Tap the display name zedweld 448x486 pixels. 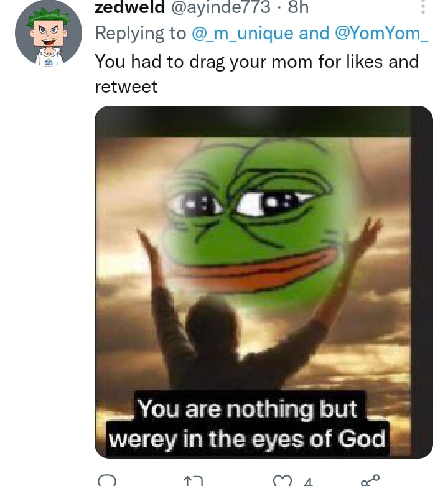pyautogui.click(x=129, y=7)
